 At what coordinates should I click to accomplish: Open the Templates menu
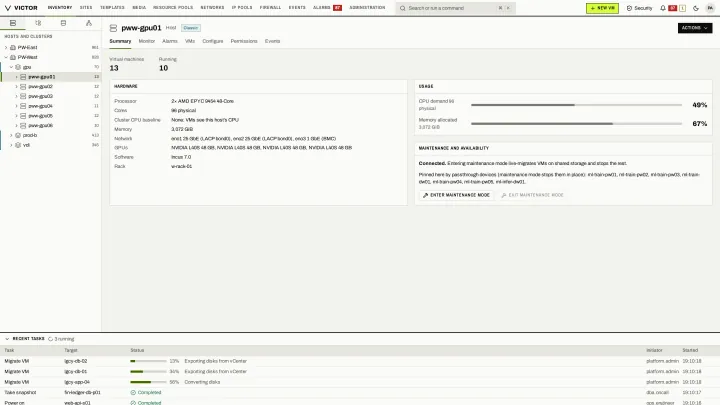tap(112, 8)
